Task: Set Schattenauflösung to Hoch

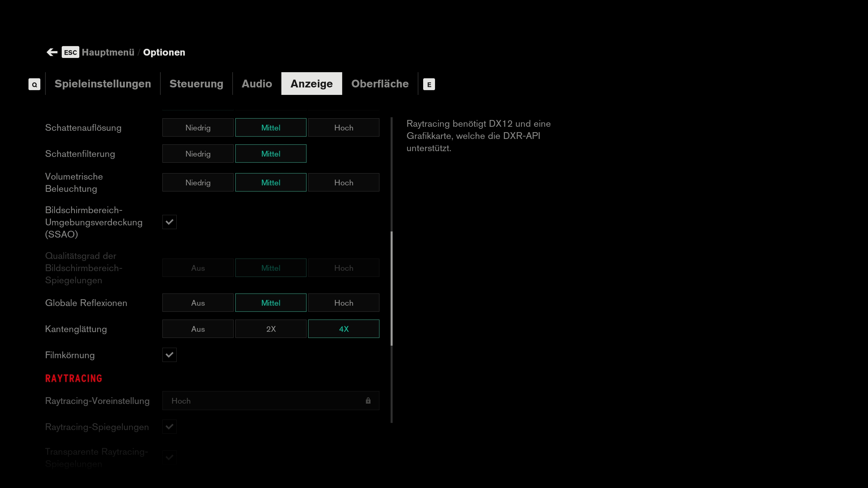Action: (x=343, y=128)
